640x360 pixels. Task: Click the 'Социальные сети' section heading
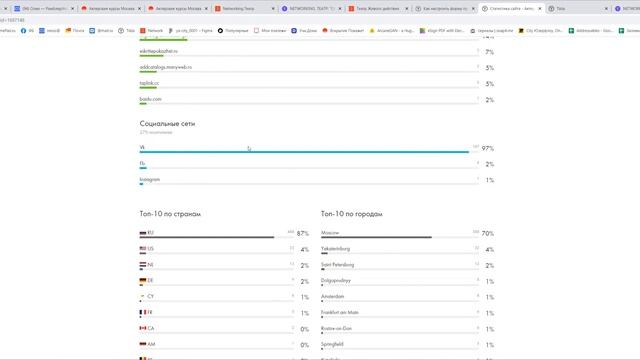coord(167,123)
